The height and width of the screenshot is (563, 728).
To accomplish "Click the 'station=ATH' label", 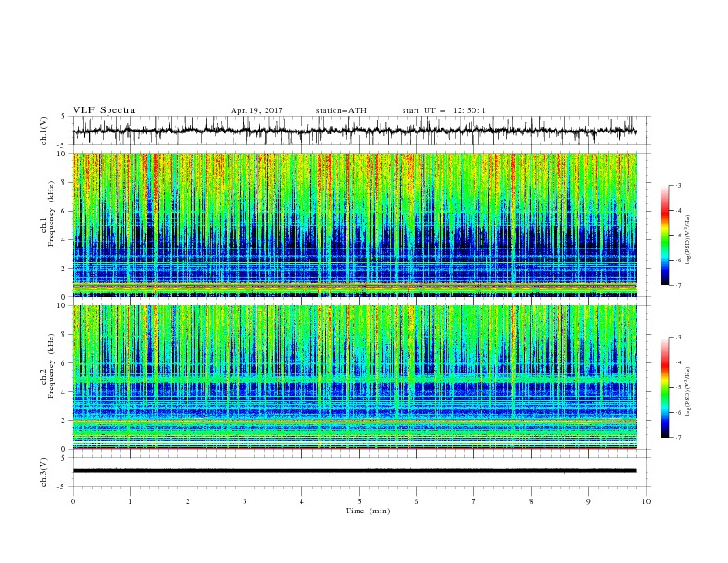I will click(x=341, y=110).
